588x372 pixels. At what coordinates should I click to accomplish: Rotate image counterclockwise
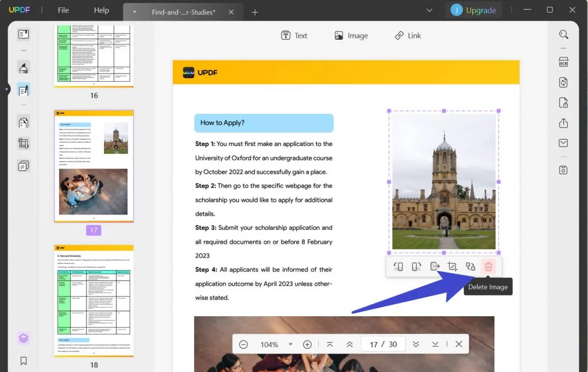point(399,267)
